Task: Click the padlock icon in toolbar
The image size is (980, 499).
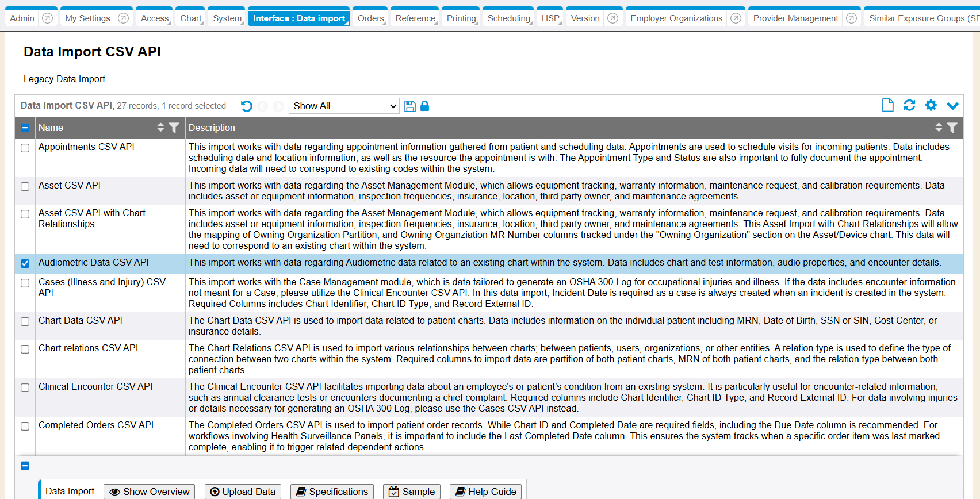Action: pyautogui.click(x=424, y=106)
